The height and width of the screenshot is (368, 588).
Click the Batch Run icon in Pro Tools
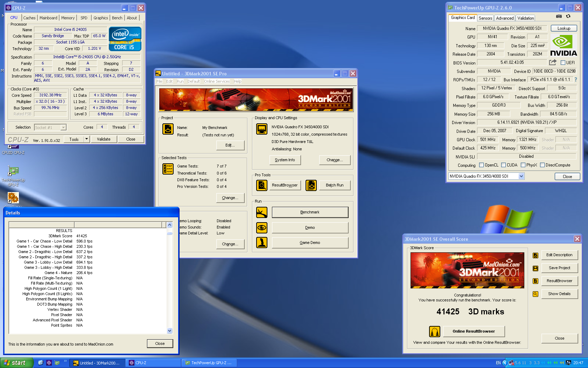[311, 185]
